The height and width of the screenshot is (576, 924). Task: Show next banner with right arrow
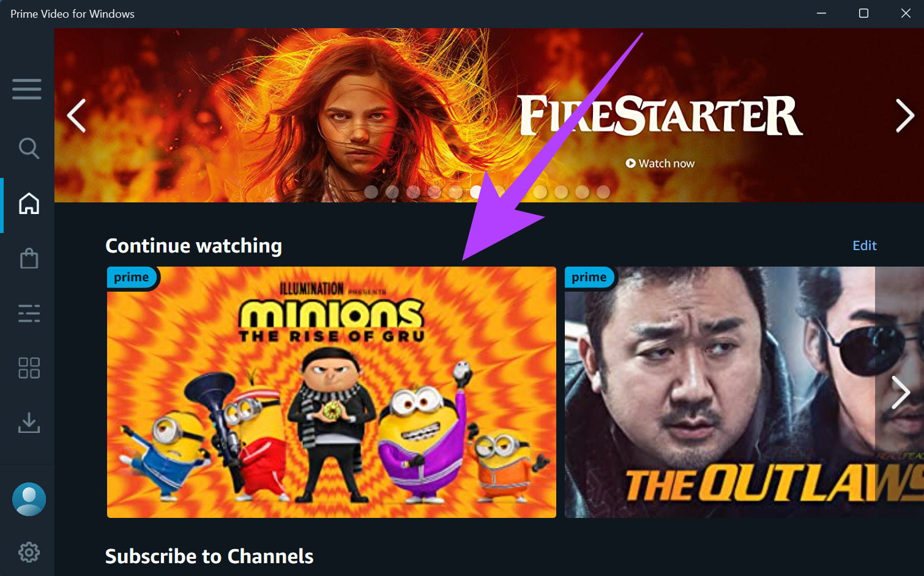tap(905, 115)
